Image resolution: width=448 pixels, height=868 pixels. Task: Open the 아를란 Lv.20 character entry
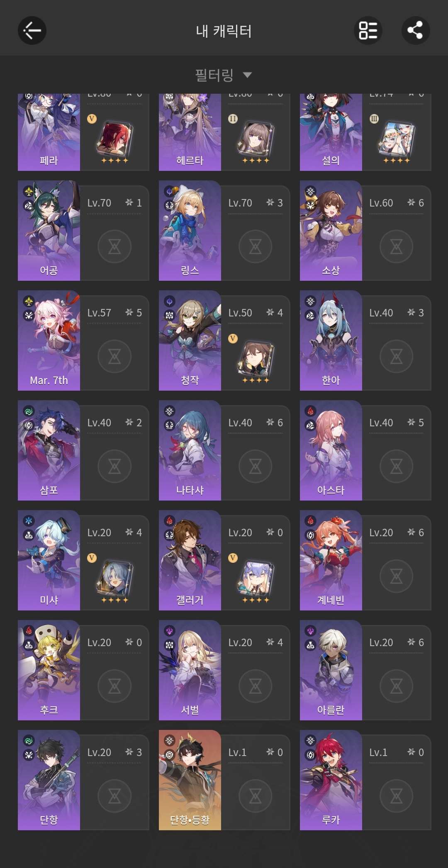point(365,670)
